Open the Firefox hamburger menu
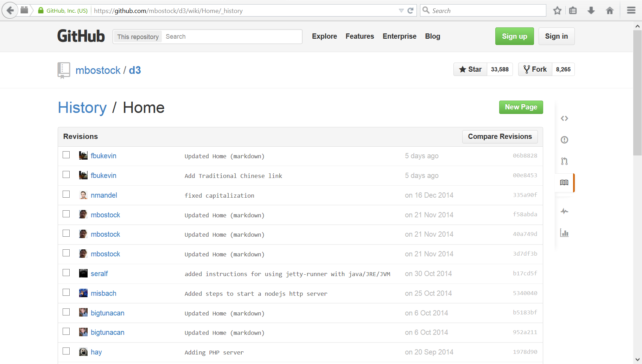Image resolution: width=642 pixels, height=364 pixels. (631, 11)
